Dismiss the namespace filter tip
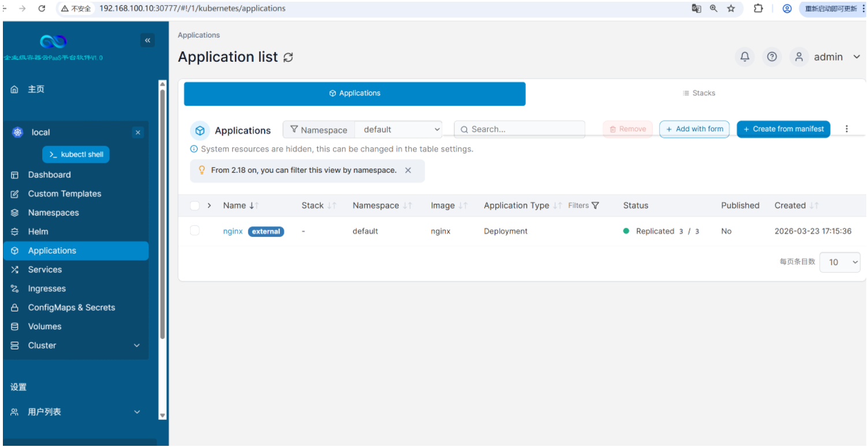The image size is (868, 447). 408,170
